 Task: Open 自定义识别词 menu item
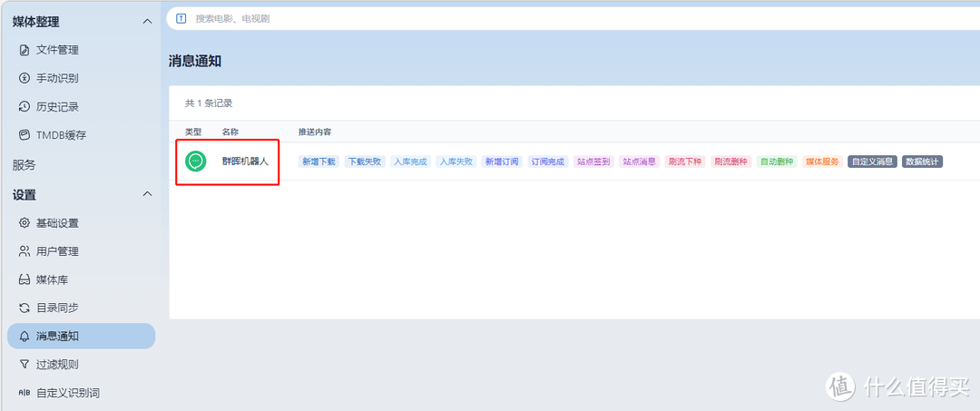(x=82, y=393)
